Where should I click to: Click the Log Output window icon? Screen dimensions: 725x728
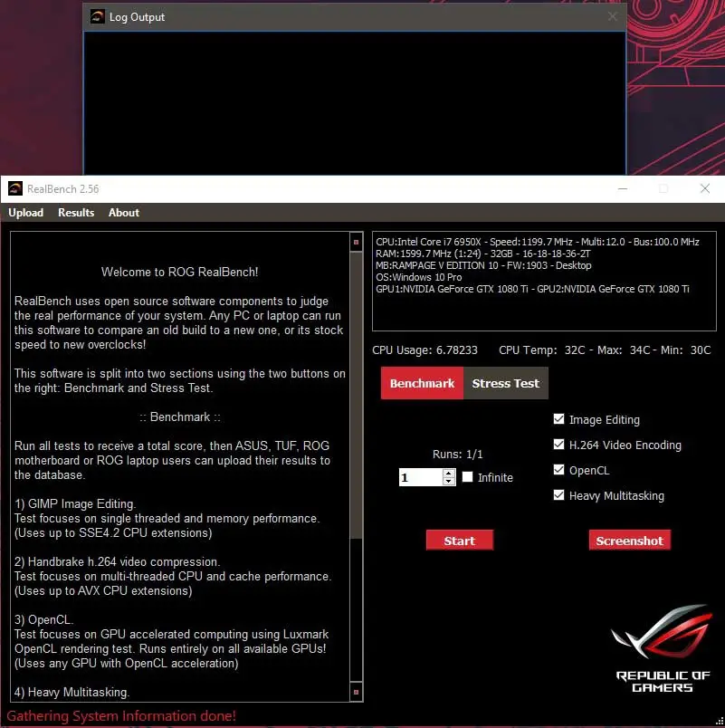click(97, 16)
